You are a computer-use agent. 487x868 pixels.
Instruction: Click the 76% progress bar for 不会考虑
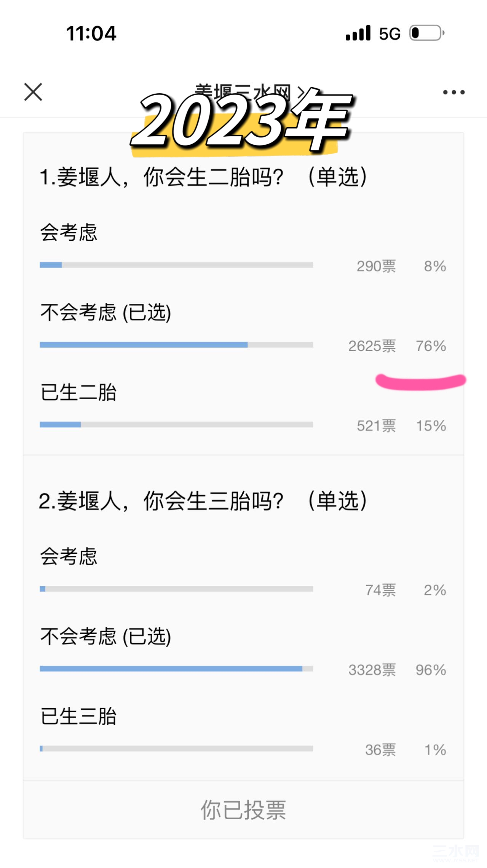176,345
